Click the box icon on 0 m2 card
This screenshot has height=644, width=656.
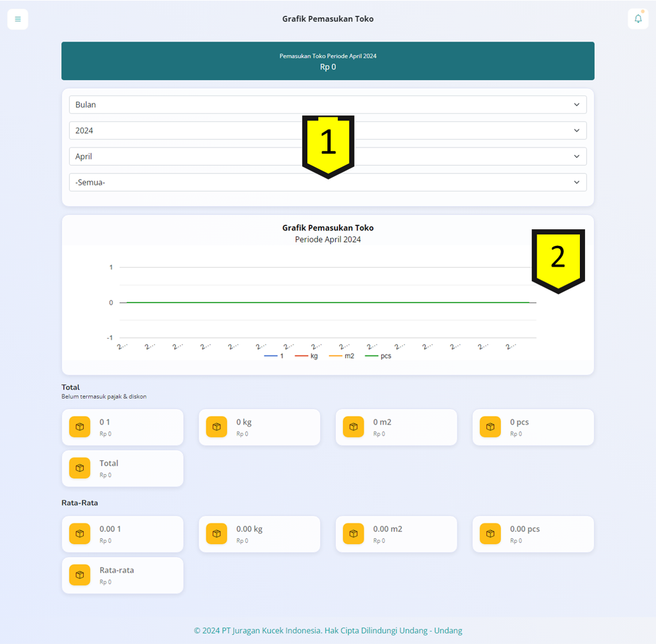tap(353, 427)
